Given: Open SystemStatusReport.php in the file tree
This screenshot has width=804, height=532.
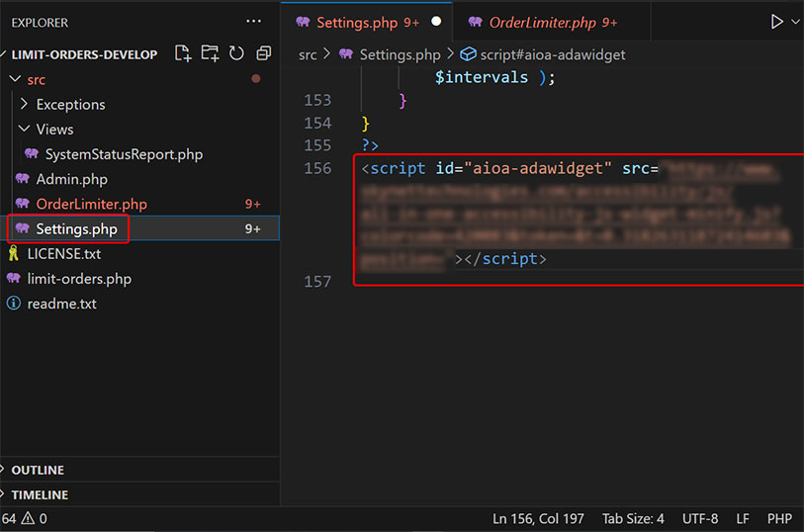Looking at the screenshot, I should pos(123,154).
